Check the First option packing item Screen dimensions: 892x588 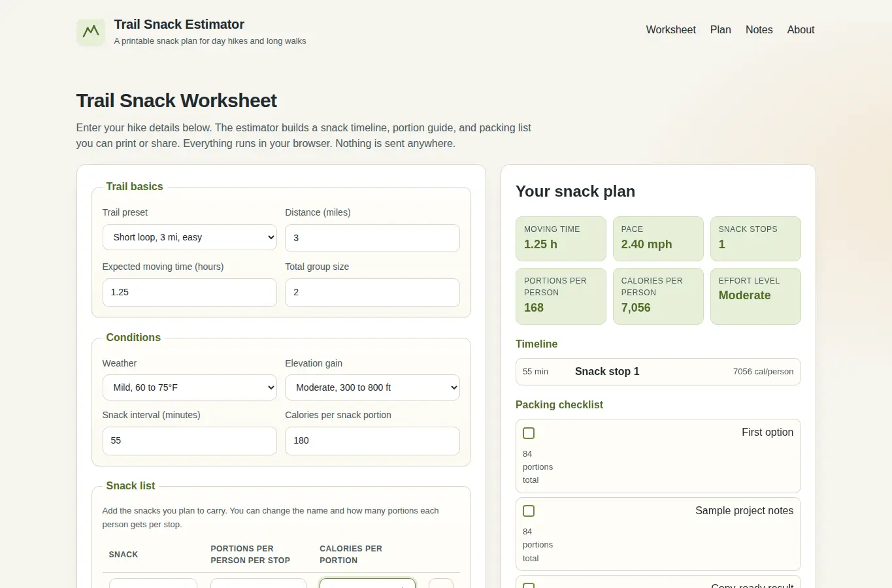529,433
